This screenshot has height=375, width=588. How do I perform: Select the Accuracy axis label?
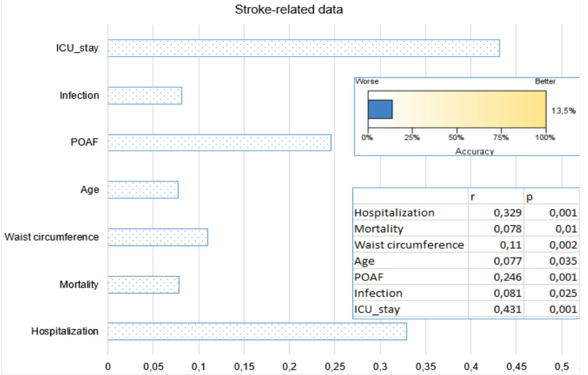tap(474, 151)
